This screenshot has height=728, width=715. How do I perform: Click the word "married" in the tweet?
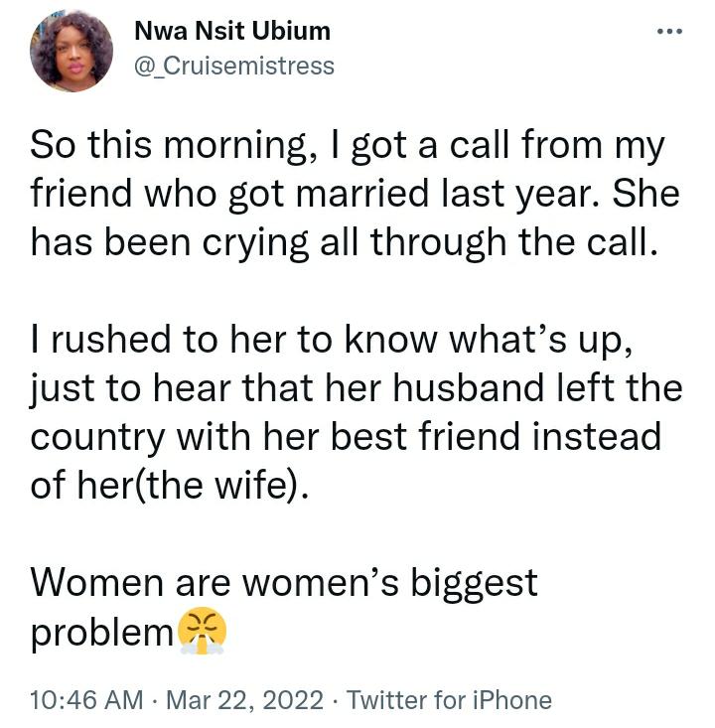pos(362,193)
